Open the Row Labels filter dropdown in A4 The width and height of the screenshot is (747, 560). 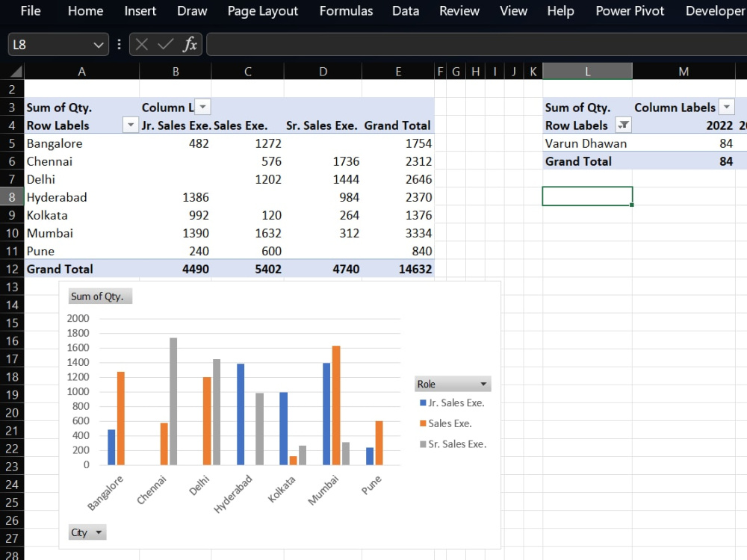pos(131,125)
